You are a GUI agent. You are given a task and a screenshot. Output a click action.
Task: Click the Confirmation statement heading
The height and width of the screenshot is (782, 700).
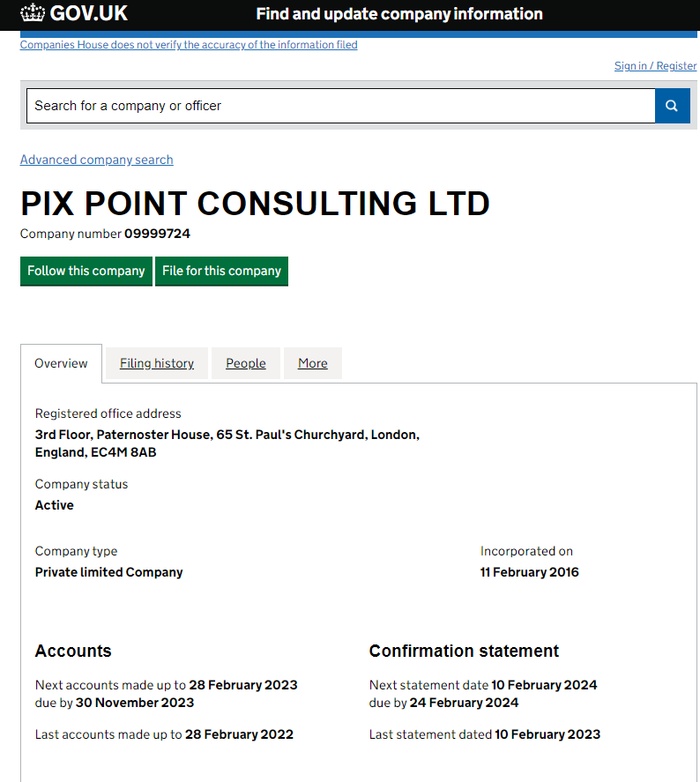point(464,652)
